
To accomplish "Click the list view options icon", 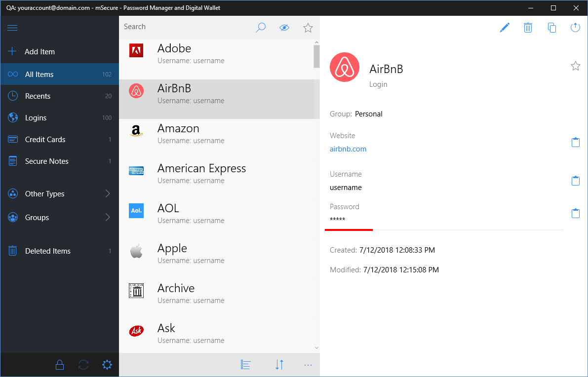I will point(246,365).
